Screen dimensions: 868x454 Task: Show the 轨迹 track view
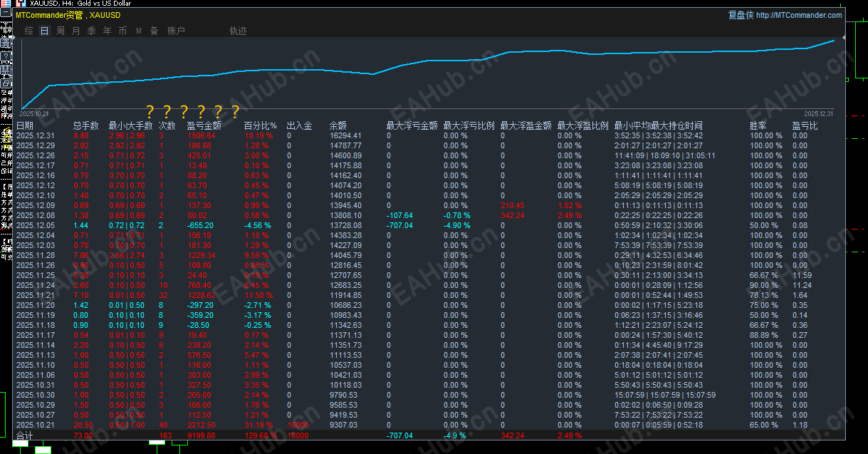tap(238, 31)
